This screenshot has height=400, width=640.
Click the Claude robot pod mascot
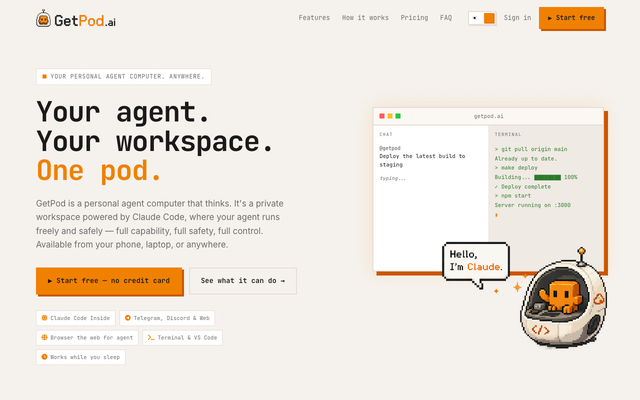tap(563, 300)
